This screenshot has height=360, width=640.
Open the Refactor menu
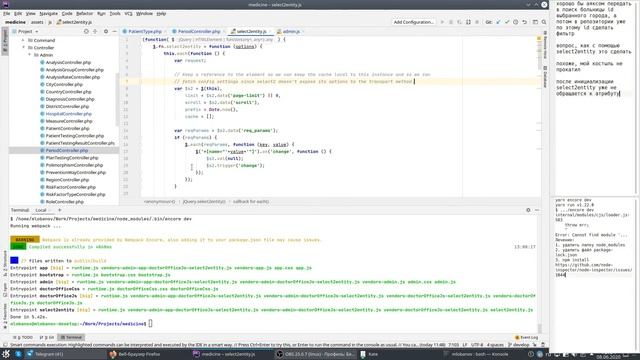pyautogui.click(x=84, y=13)
